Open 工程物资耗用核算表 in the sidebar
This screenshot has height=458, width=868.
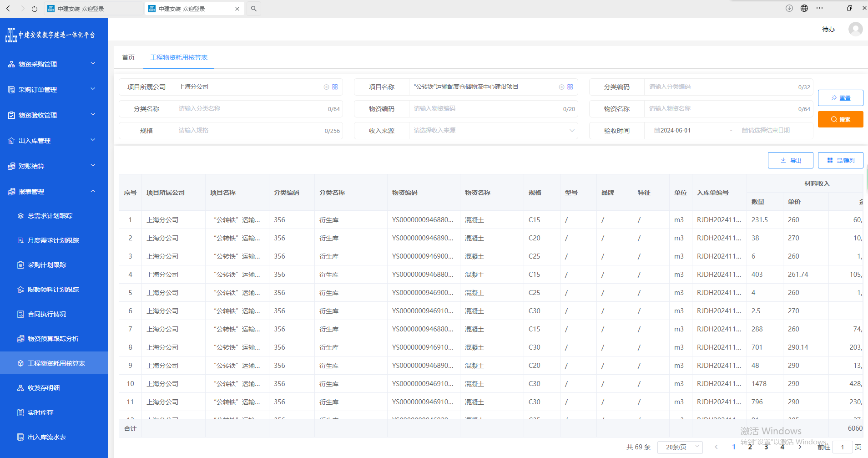tap(54, 363)
